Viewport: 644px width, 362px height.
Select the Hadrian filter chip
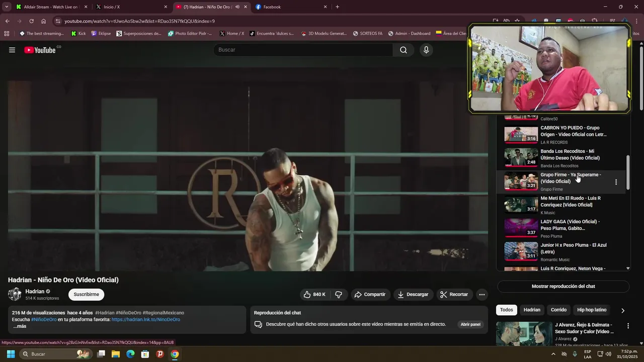(x=532, y=310)
